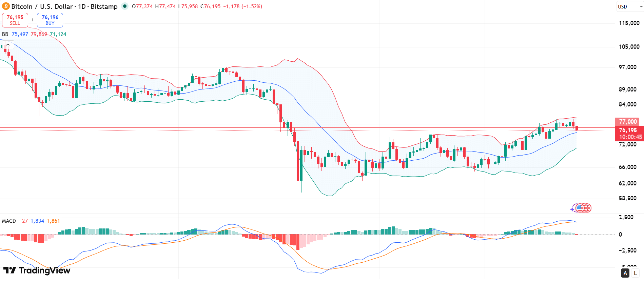644x282 pixels.
Task: Click the 77,000 price alert label
Action: pyautogui.click(x=627, y=122)
